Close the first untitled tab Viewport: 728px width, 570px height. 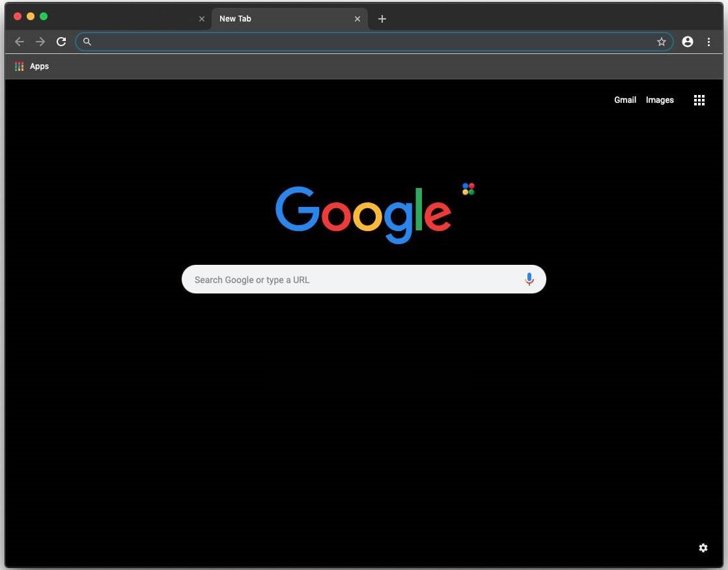click(201, 19)
